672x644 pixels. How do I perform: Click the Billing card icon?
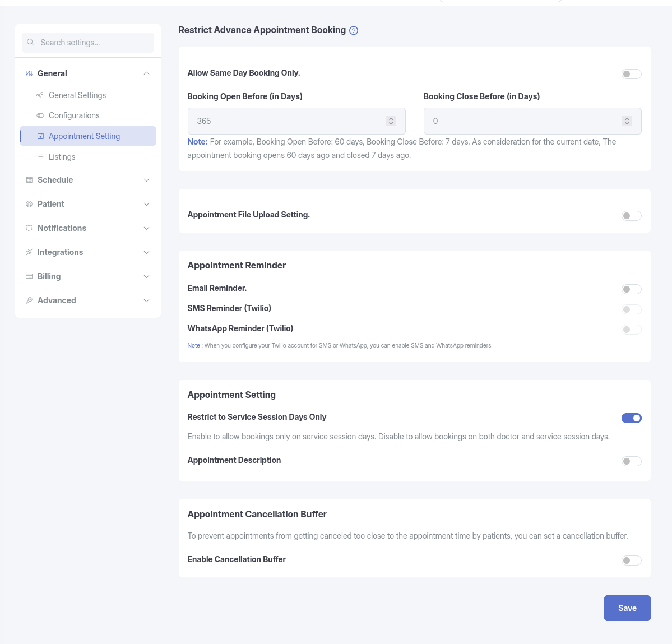[29, 276]
